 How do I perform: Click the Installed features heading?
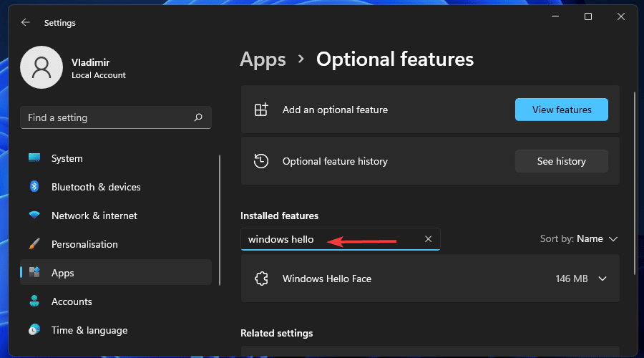coord(279,216)
